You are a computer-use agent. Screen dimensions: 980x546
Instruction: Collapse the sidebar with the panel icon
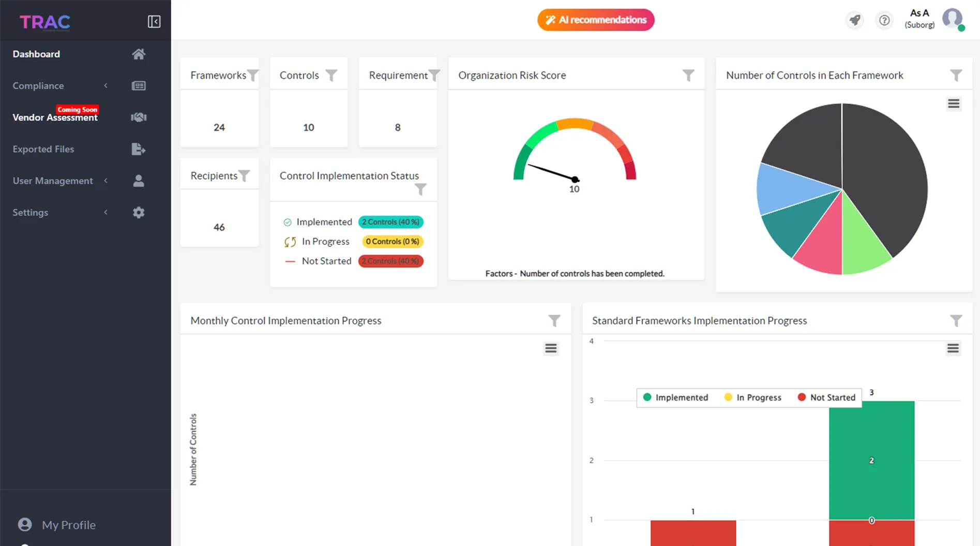(154, 21)
